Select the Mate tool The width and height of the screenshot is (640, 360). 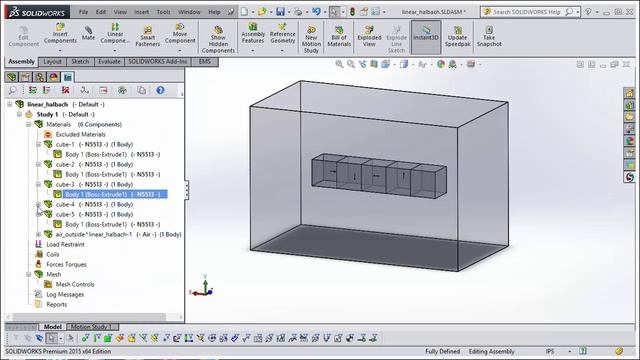(88, 33)
